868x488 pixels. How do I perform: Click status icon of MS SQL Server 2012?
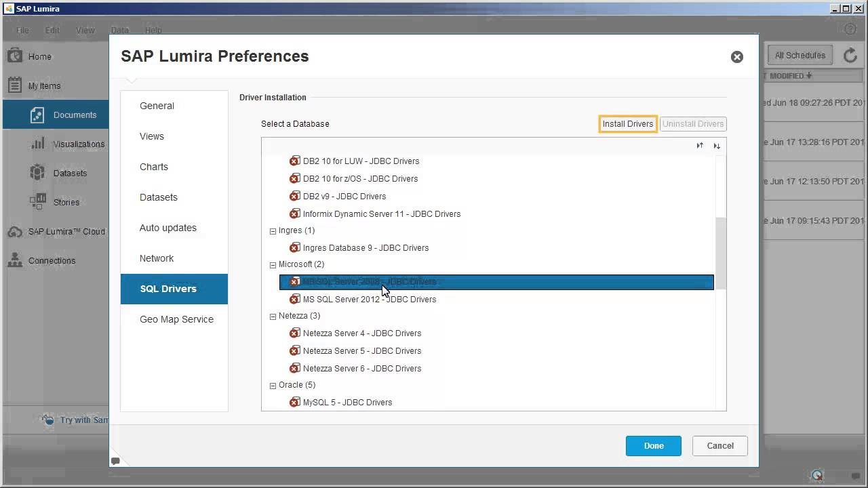[x=294, y=300]
